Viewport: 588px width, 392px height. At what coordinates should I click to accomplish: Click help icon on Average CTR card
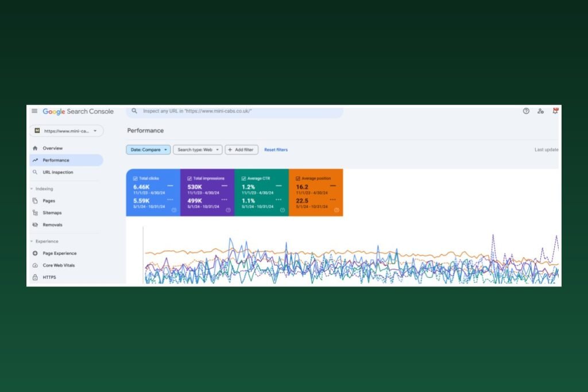(x=283, y=210)
